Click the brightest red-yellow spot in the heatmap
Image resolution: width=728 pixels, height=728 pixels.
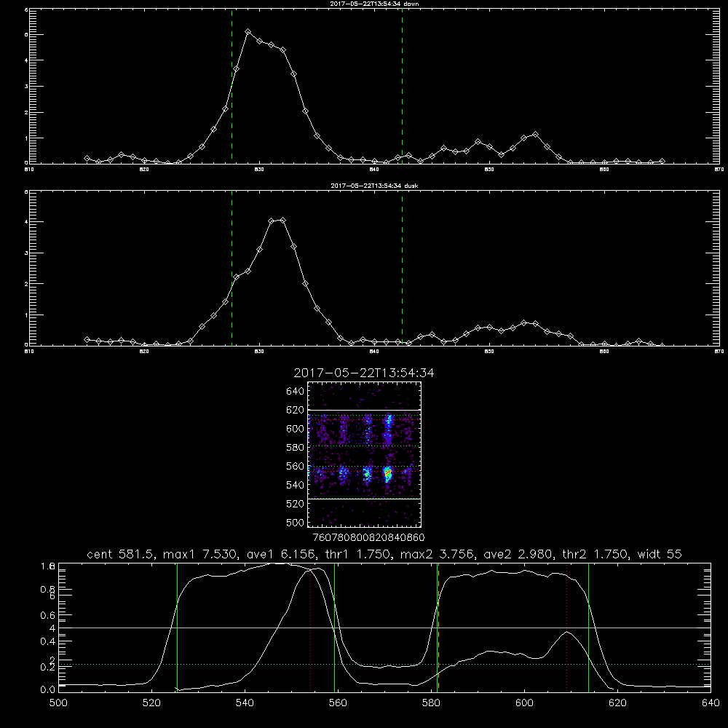click(x=388, y=472)
